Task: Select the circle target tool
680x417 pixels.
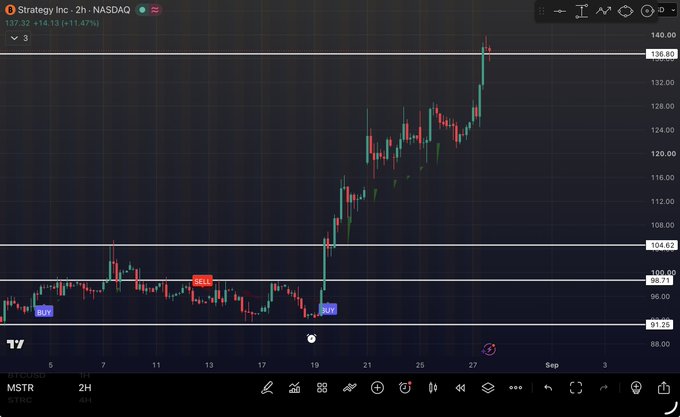Action: click(647, 11)
